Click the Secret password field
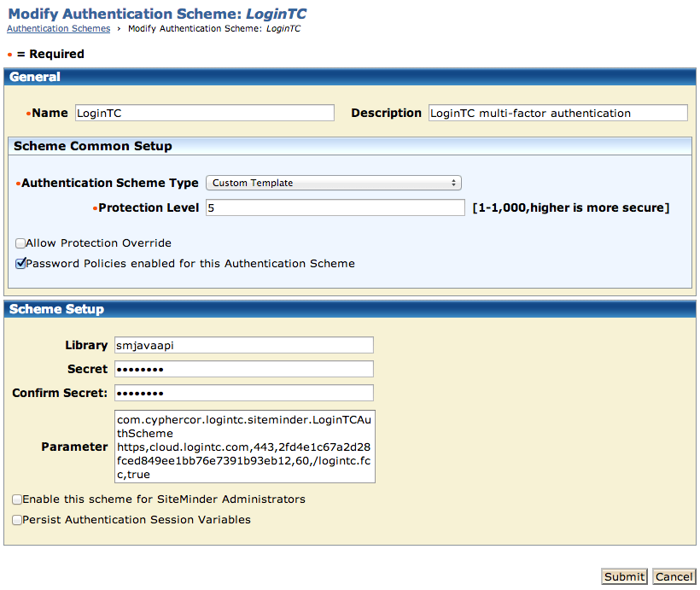 (x=244, y=369)
